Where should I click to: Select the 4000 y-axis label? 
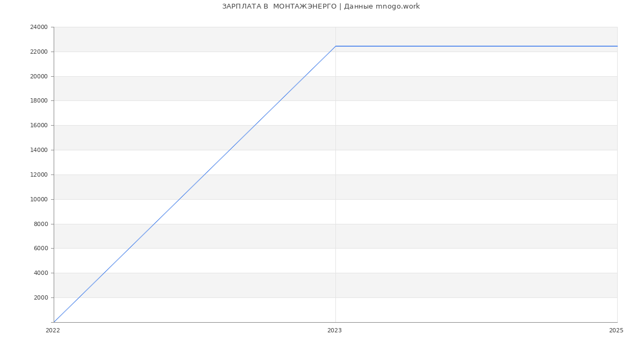(x=40, y=273)
